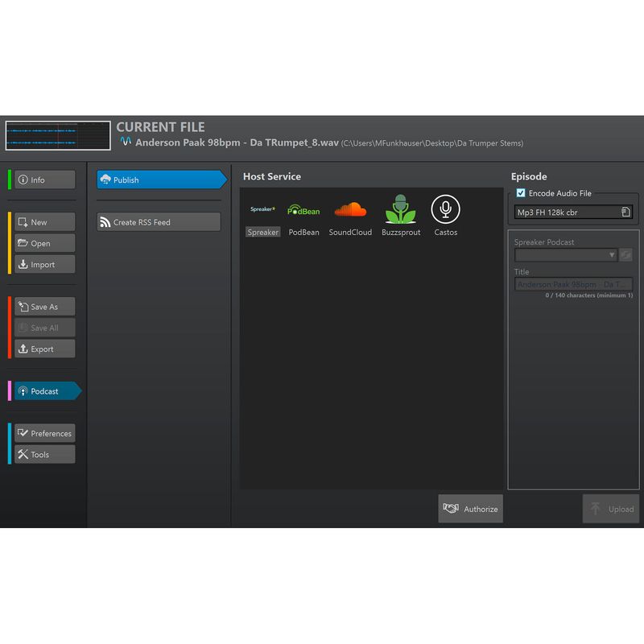Click the Episode heading
This screenshot has width=644, height=644.
529,176
